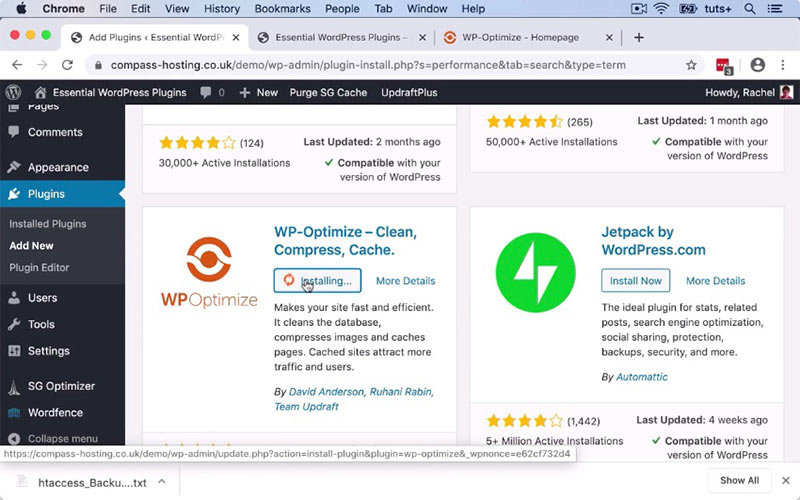Click Purge SG Cache
Image resolution: width=800 pixels, height=500 pixels.
click(x=328, y=92)
